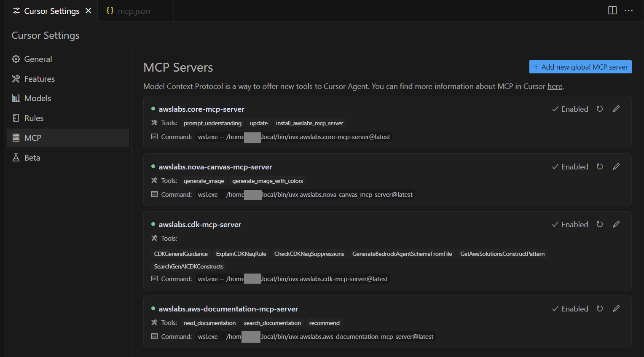Close the Cursor Settings tab

coord(89,11)
